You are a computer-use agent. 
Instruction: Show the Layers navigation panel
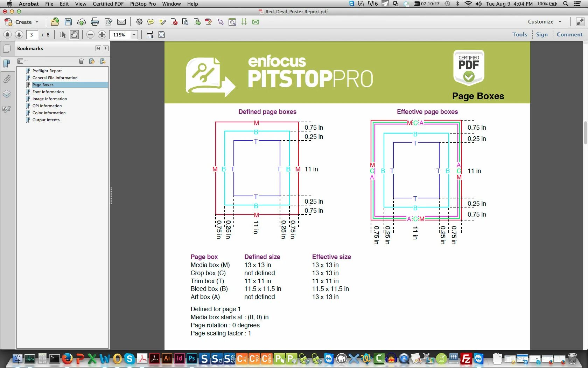pos(7,94)
